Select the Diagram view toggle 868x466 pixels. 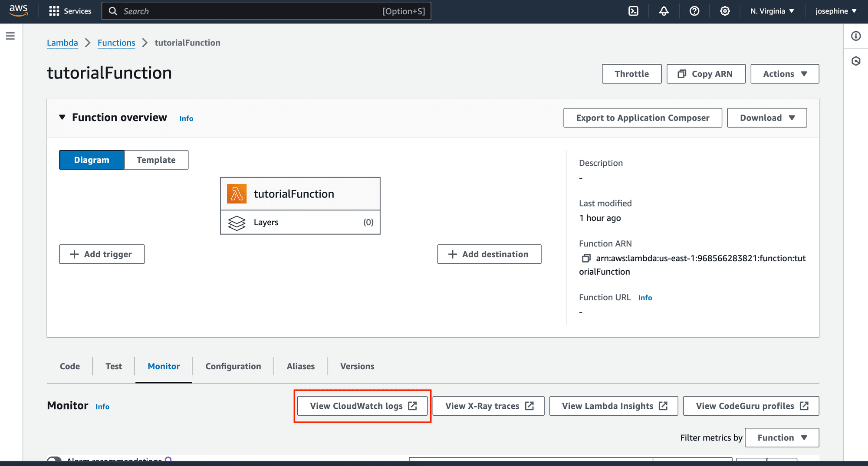pyautogui.click(x=92, y=160)
